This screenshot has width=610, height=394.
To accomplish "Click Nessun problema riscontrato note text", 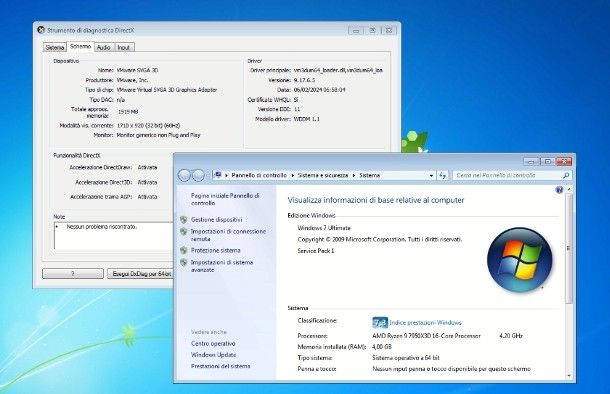I will click(x=102, y=226).
